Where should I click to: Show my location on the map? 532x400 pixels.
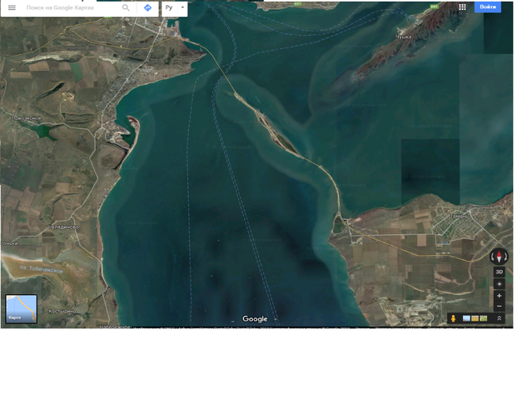[x=499, y=284]
